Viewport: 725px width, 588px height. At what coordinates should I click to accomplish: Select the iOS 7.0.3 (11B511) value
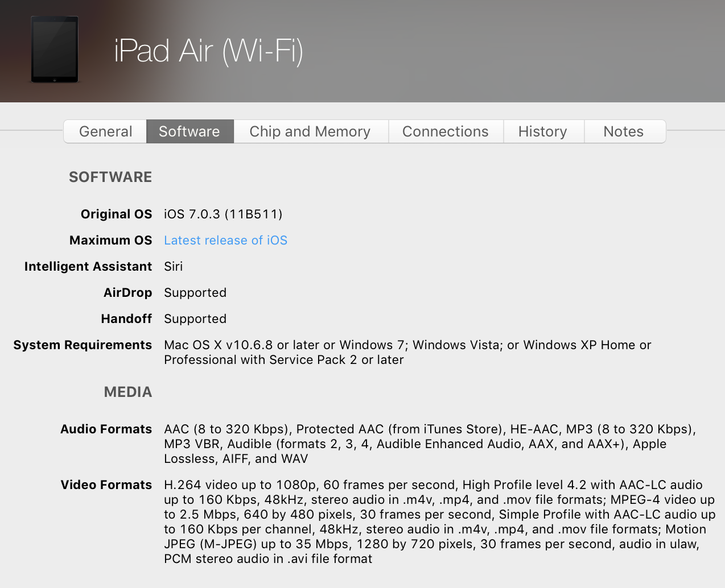(223, 214)
